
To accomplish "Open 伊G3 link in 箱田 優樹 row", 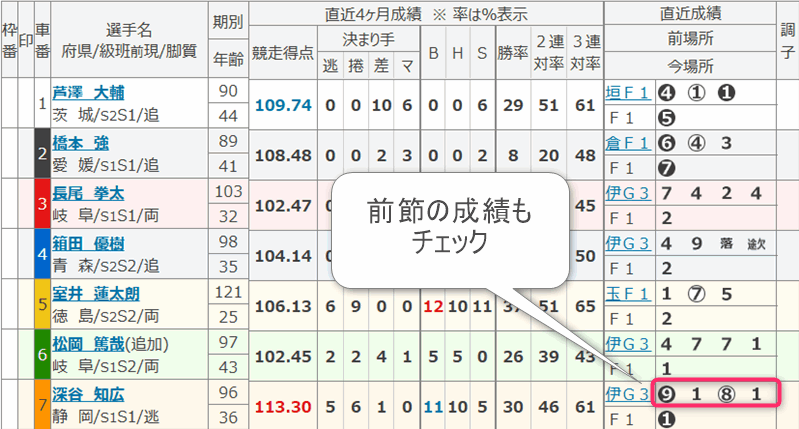I will coord(628,244).
